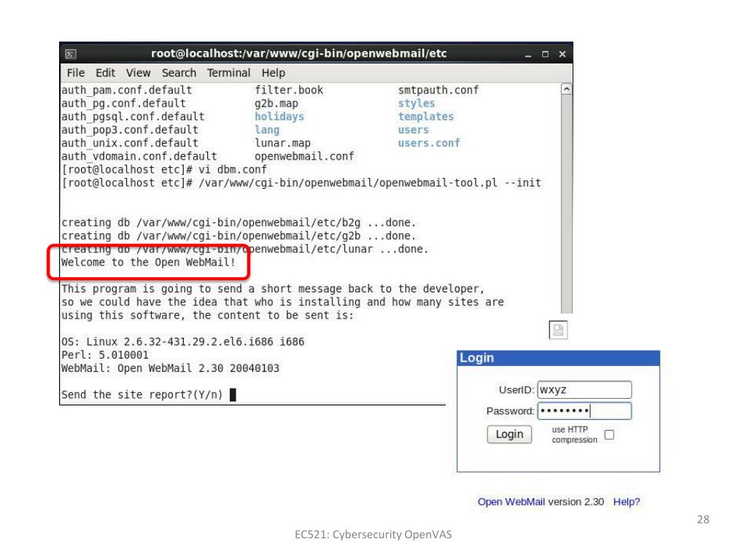Open the Edit menu
This screenshot has width=747, height=560.
point(105,73)
